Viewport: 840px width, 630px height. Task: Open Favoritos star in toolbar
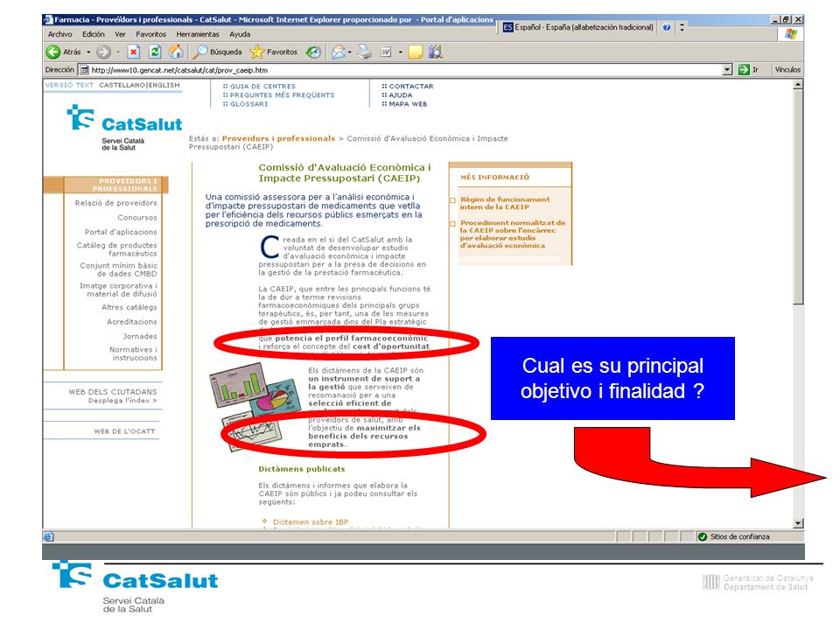[274, 52]
